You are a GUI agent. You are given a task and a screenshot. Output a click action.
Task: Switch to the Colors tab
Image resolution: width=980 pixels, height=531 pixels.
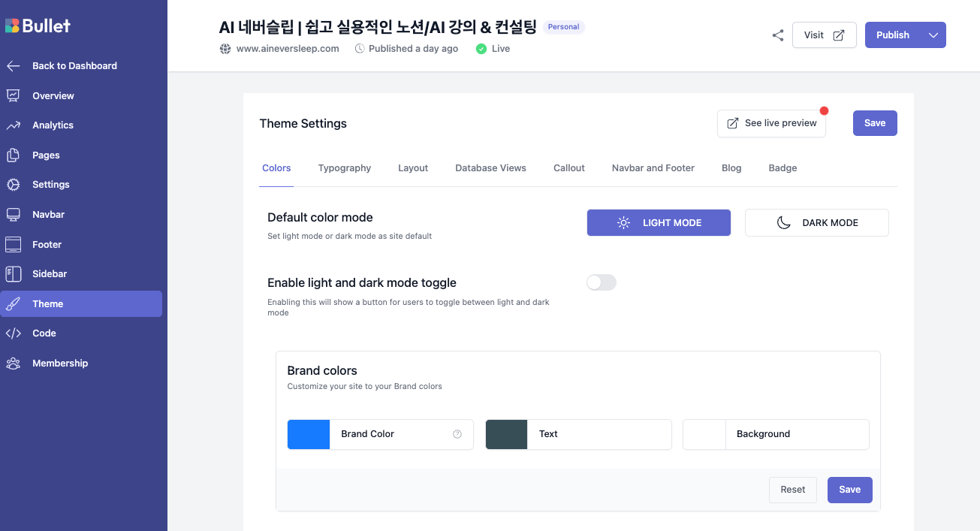[276, 168]
